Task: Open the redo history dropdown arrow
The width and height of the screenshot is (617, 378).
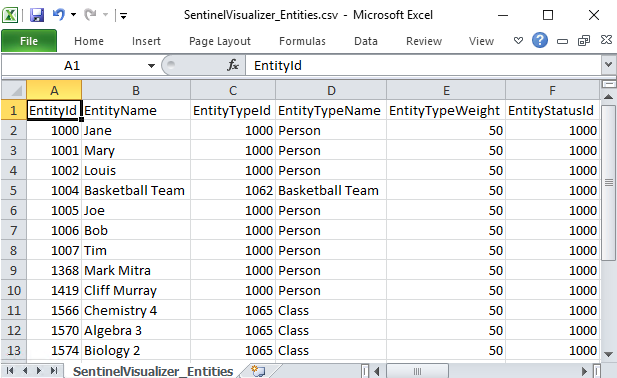Action: [105, 15]
